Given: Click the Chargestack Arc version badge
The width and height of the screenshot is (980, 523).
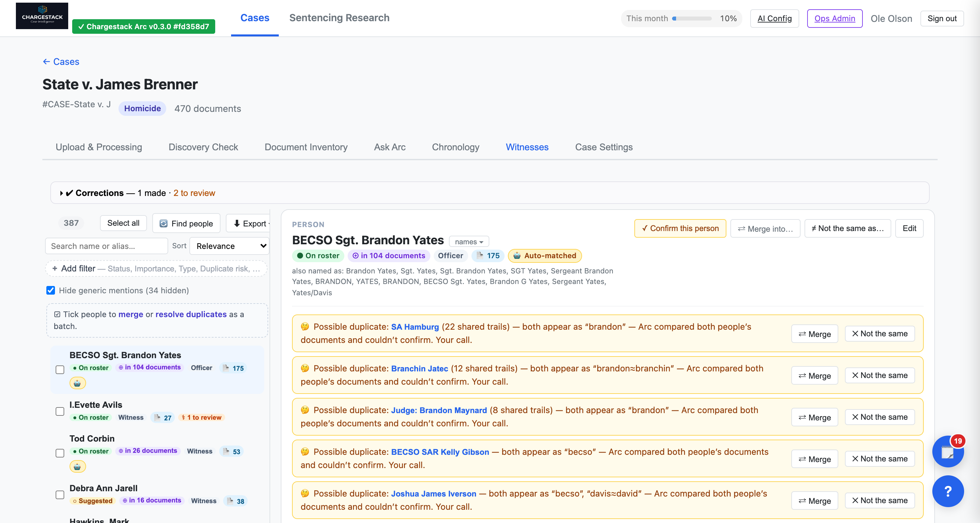Looking at the screenshot, I should pos(144,26).
